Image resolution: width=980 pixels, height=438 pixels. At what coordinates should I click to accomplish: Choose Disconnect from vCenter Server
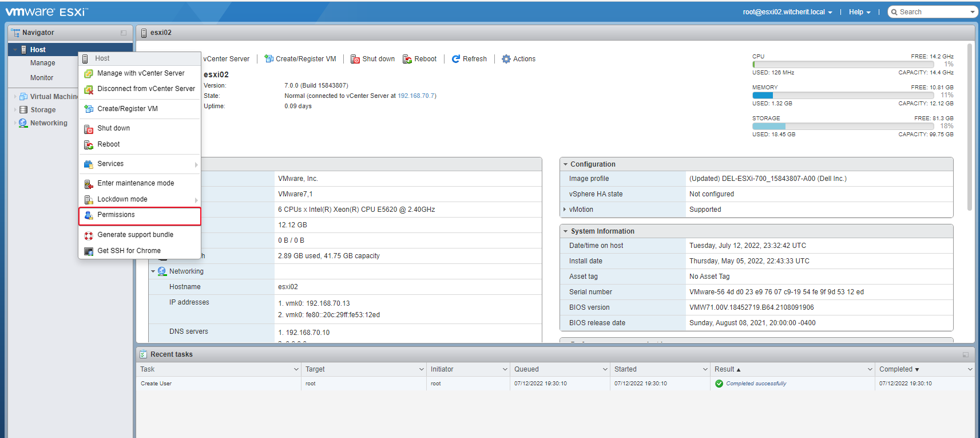[140, 89]
